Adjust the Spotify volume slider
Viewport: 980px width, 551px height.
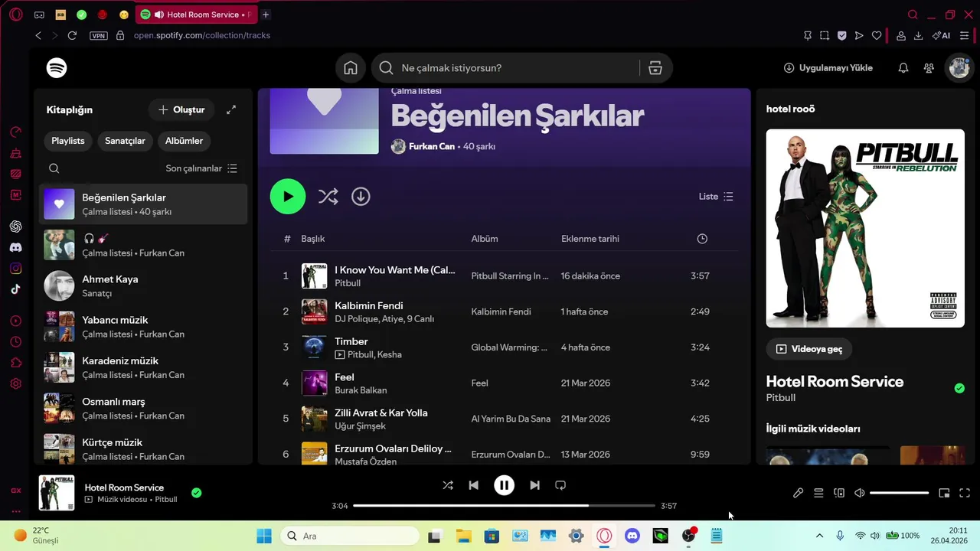pyautogui.click(x=900, y=493)
